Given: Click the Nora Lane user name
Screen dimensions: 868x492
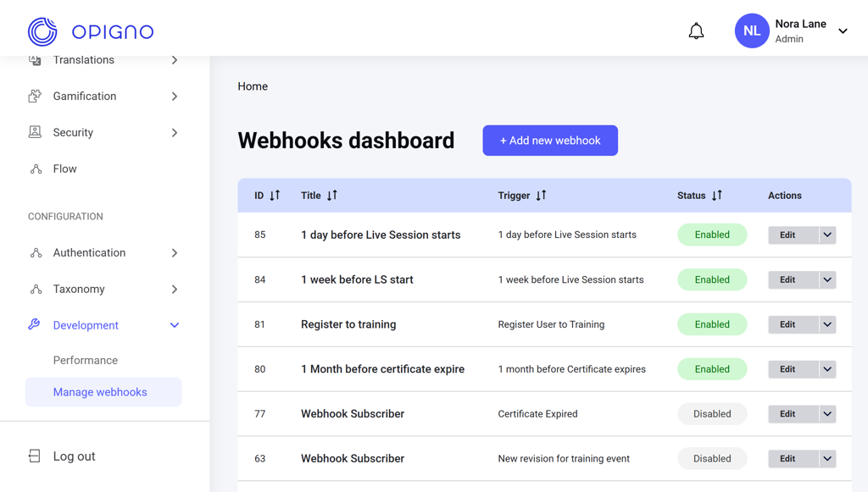Looking at the screenshot, I should (800, 24).
